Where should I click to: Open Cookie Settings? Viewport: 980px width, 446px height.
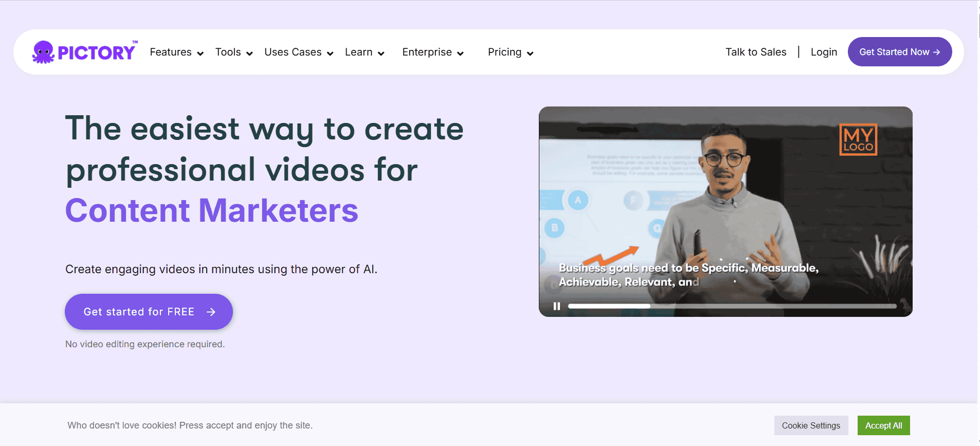pyautogui.click(x=811, y=425)
